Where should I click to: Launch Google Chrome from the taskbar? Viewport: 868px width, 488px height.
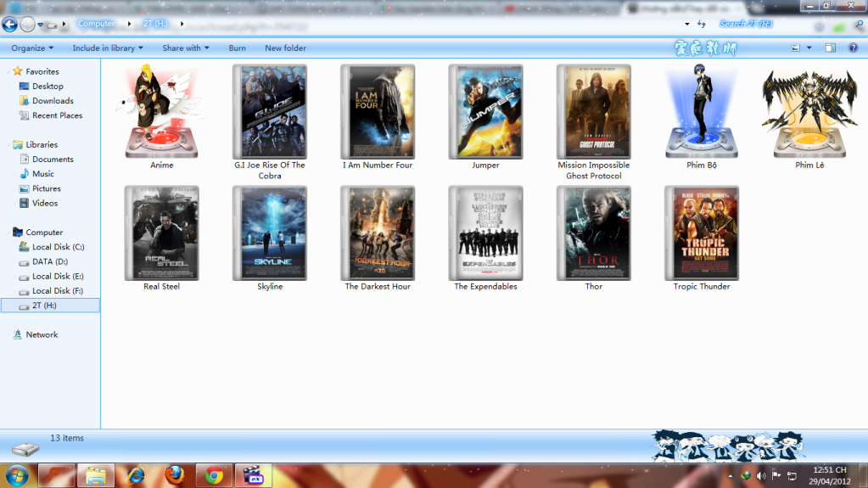pos(214,476)
